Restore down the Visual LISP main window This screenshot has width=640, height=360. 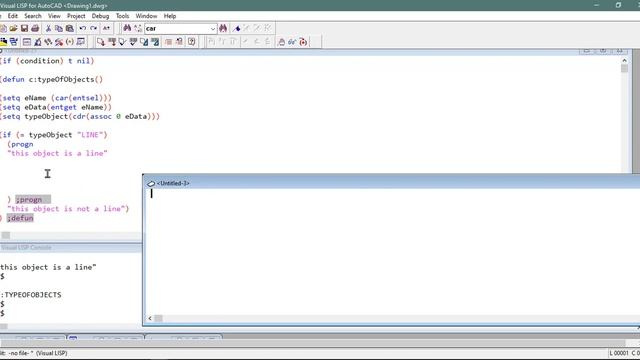click(618, 5)
